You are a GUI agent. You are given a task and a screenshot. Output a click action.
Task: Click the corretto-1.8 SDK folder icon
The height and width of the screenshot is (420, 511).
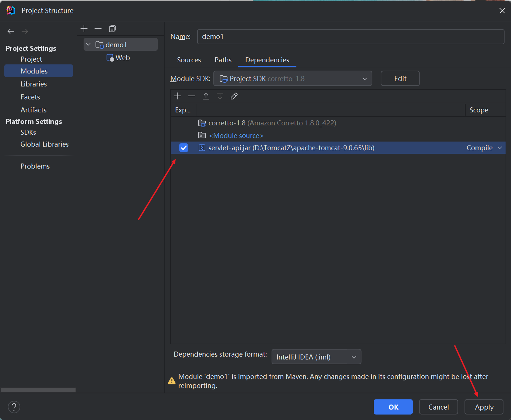pyautogui.click(x=202, y=123)
